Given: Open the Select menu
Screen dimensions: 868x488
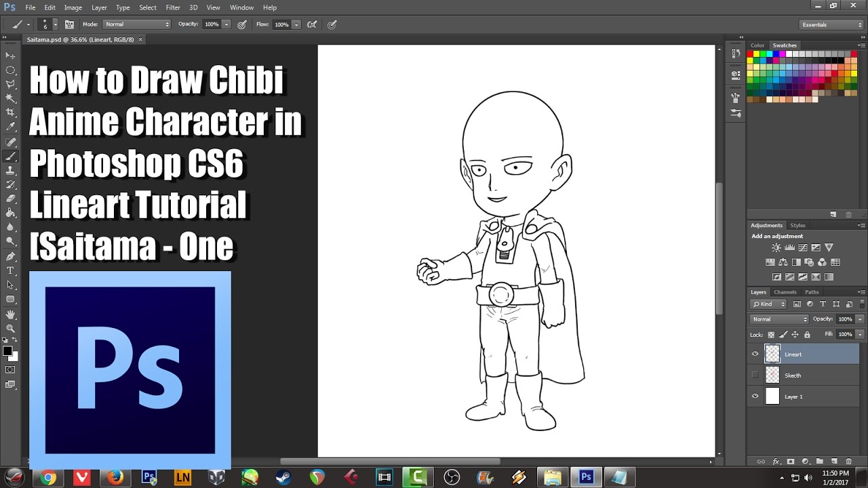Looking at the screenshot, I should point(148,7).
